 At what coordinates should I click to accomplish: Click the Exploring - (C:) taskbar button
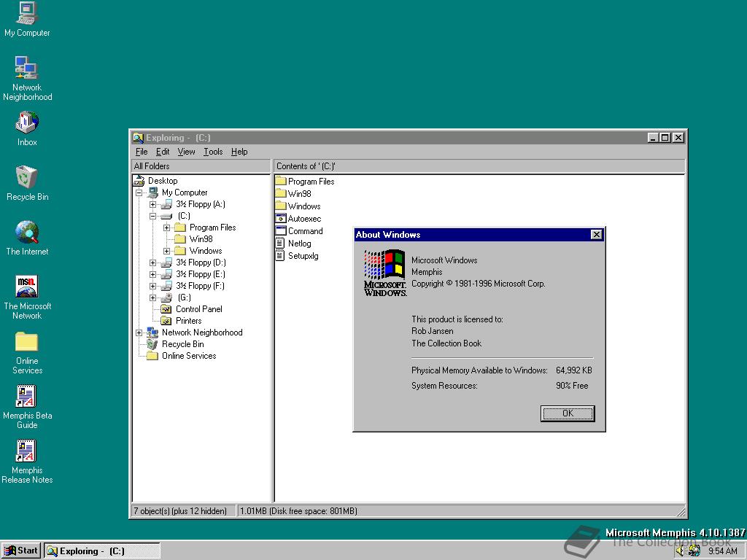coord(101,551)
